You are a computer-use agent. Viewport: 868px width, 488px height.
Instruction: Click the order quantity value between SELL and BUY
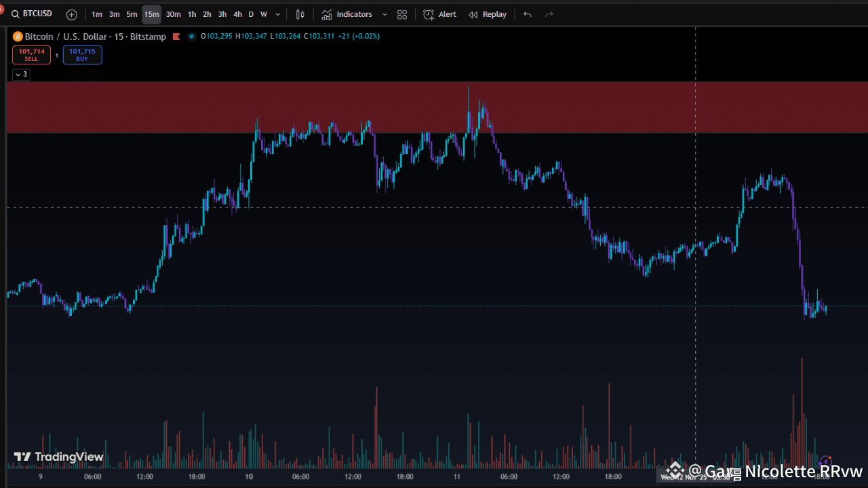pyautogui.click(x=57, y=55)
